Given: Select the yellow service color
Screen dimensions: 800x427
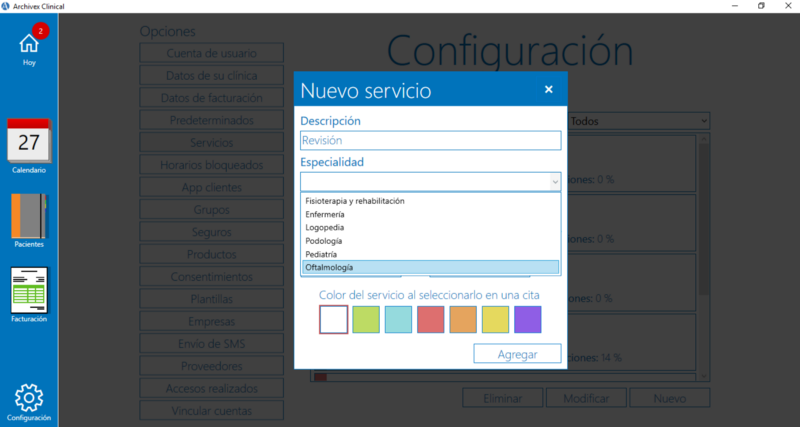Looking at the screenshot, I should [x=495, y=319].
